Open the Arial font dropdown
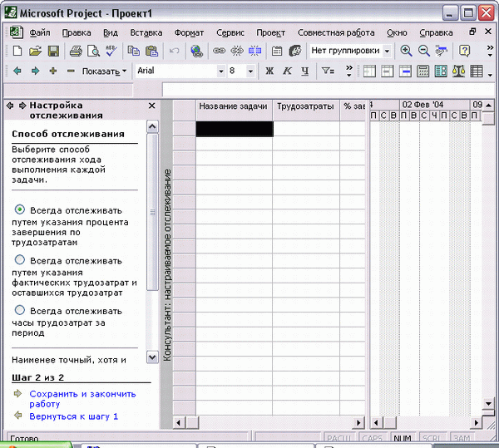This screenshot has width=499, height=448. point(221,71)
